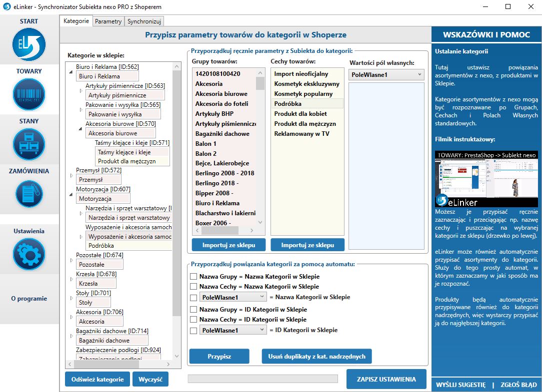Click the eLinker logo in title bar
Image resolution: width=542 pixels, height=392 pixels.
(7, 7)
